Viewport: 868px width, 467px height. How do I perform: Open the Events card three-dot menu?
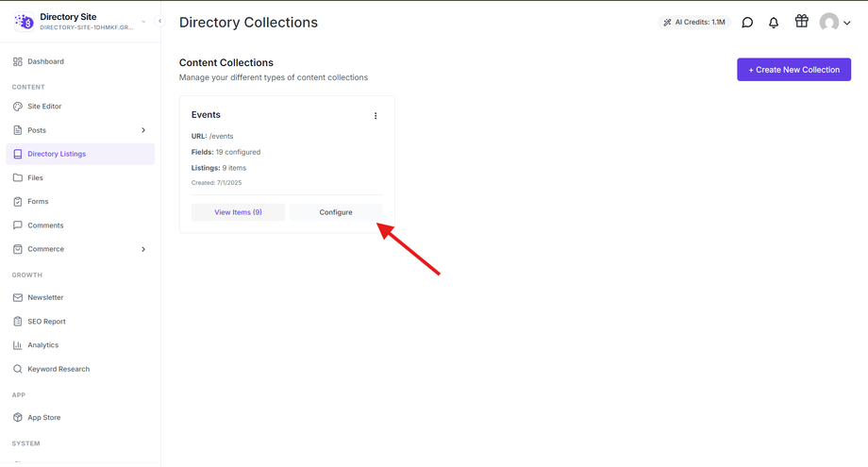coord(376,116)
